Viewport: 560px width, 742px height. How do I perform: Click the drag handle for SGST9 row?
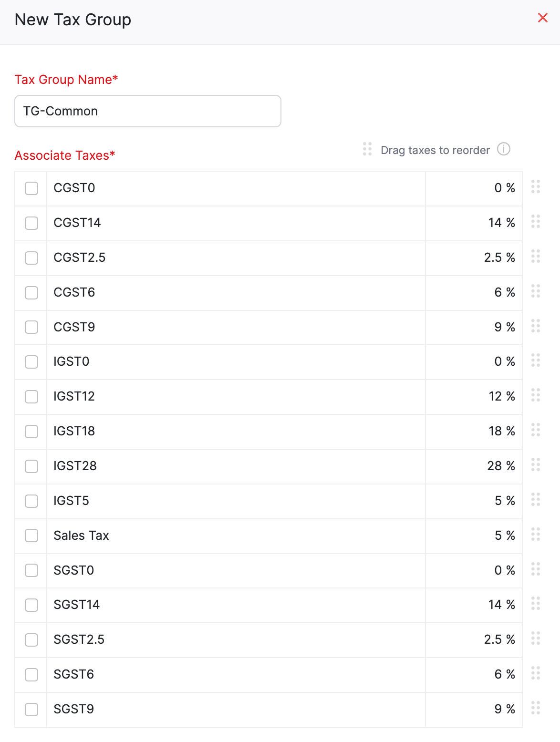click(x=536, y=708)
